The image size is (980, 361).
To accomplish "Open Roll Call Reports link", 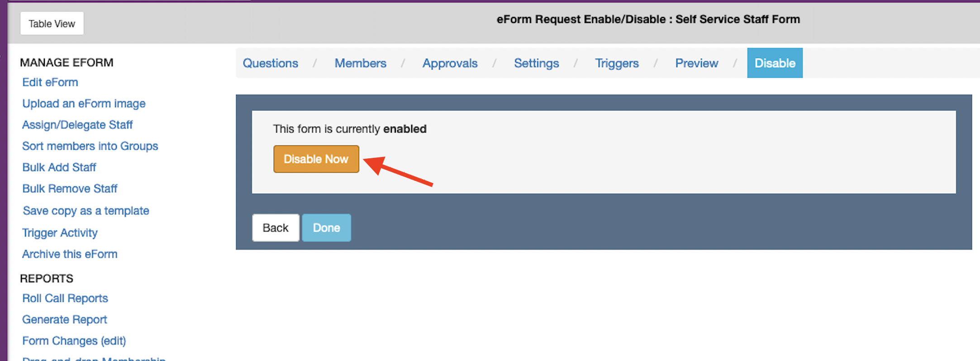I will (65, 299).
